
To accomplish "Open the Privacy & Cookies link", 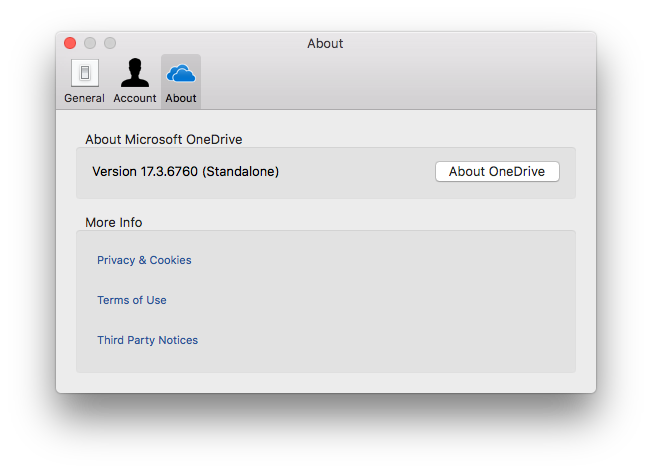I will [144, 260].
